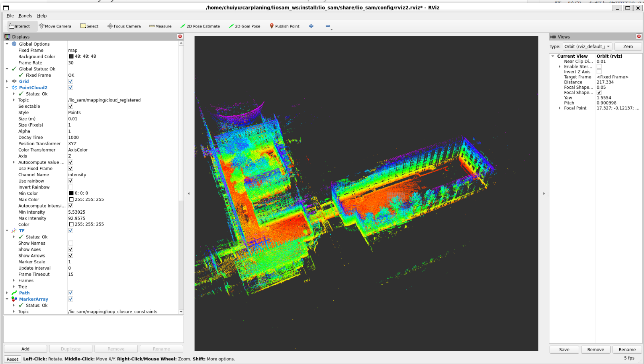Click the Focus Camera tool
The height and width of the screenshot is (364, 644).
tap(124, 26)
